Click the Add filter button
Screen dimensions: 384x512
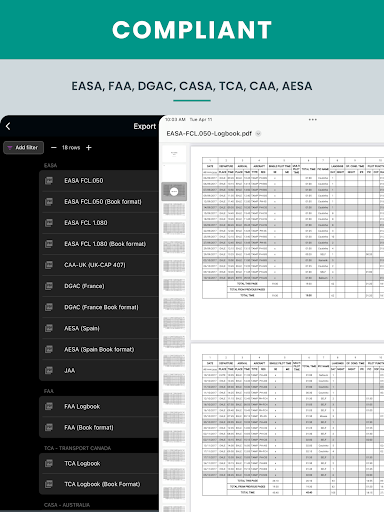pos(23,148)
